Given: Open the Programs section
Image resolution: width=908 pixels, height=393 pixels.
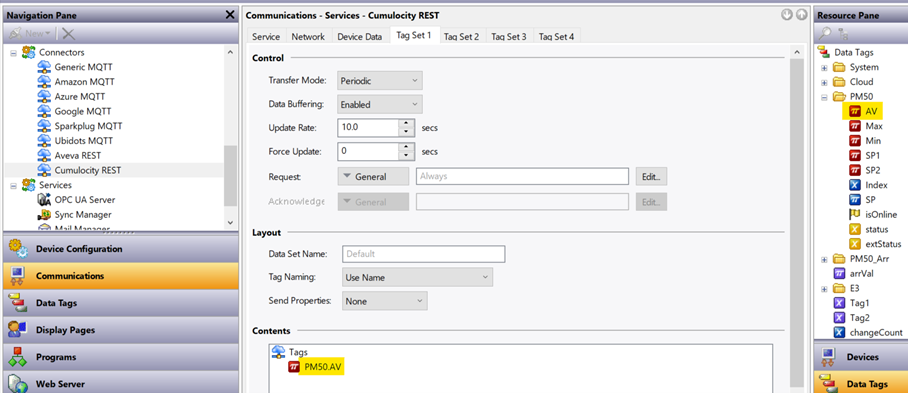Looking at the screenshot, I should pyautogui.click(x=120, y=357).
